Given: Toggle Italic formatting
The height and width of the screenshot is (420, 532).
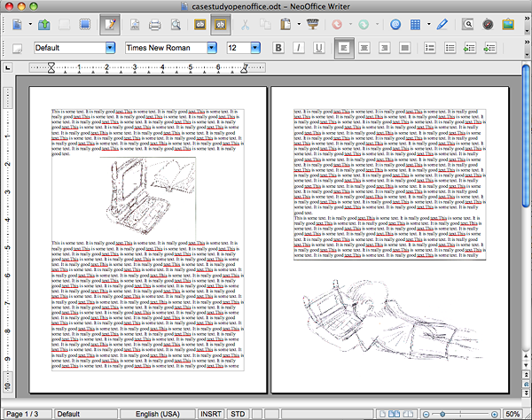Looking at the screenshot, I should (298, 47).
